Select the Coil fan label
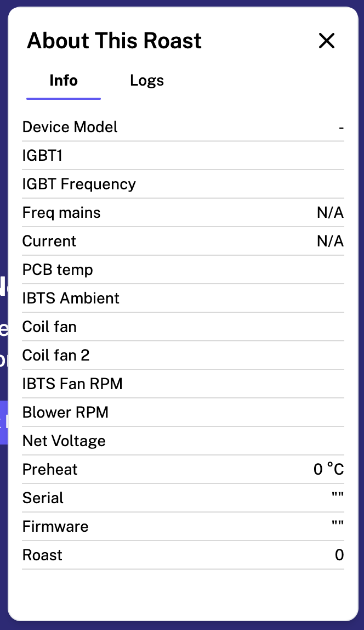364x630 pixels. 49,327
